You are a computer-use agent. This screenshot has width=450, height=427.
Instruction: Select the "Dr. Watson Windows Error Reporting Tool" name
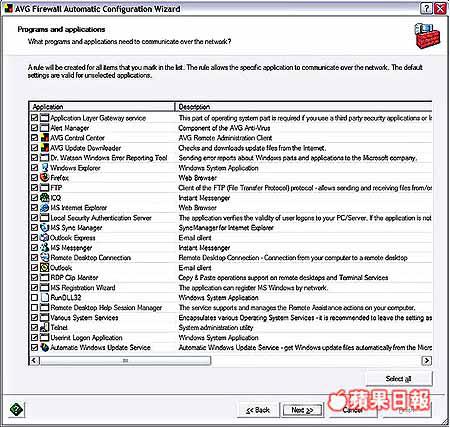pyautogui.click(x=109, y=158)
